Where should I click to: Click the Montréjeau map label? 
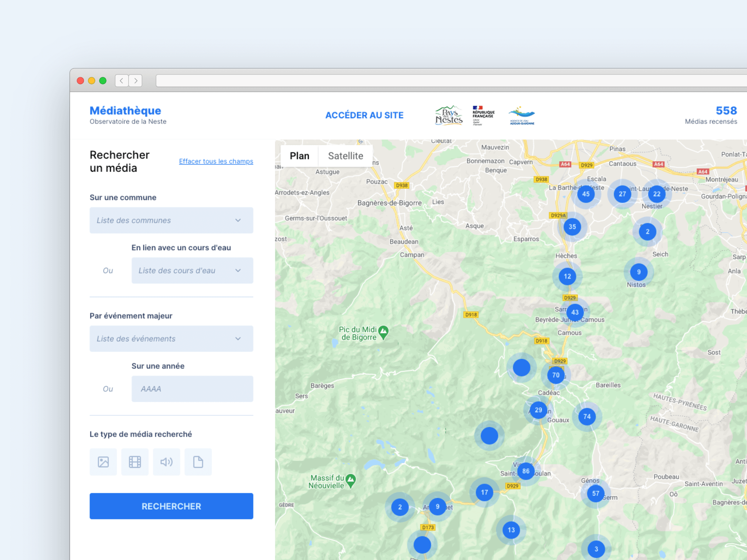(x=722, y=180)
